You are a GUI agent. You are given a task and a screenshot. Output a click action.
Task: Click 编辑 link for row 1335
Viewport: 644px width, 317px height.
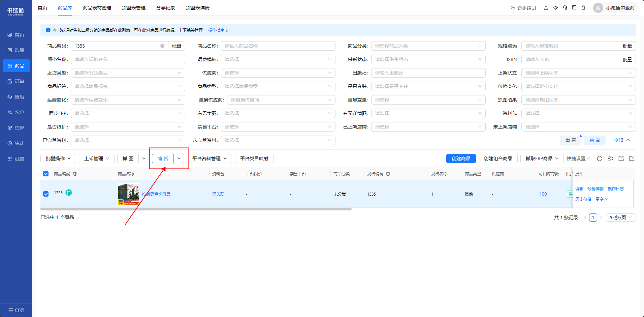579,189
